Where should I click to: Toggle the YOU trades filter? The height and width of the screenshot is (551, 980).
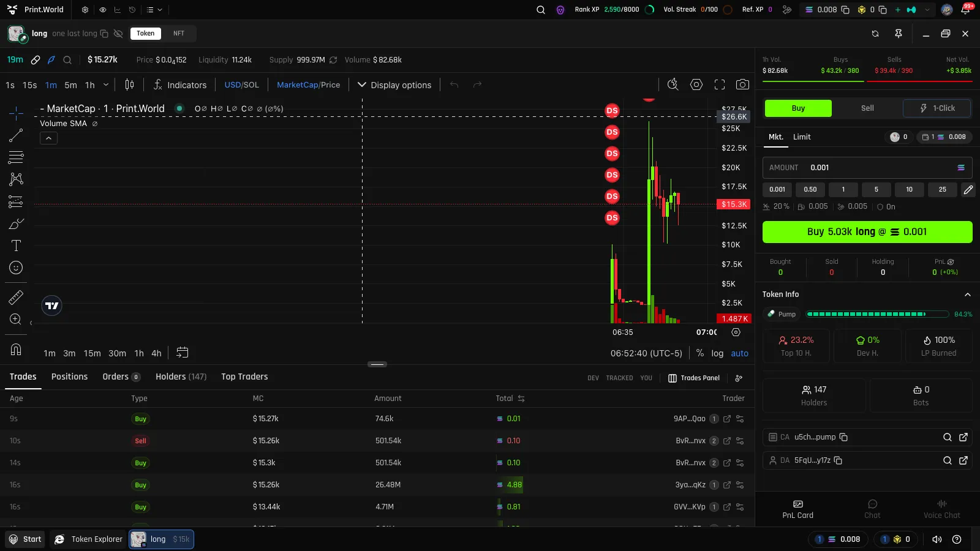click(646, 378)
